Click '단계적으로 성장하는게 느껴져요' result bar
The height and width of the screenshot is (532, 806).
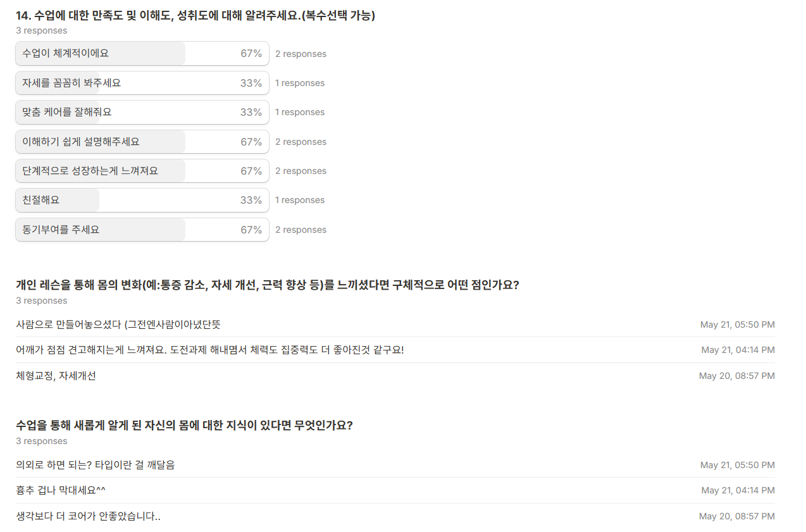tap(142, 171)
